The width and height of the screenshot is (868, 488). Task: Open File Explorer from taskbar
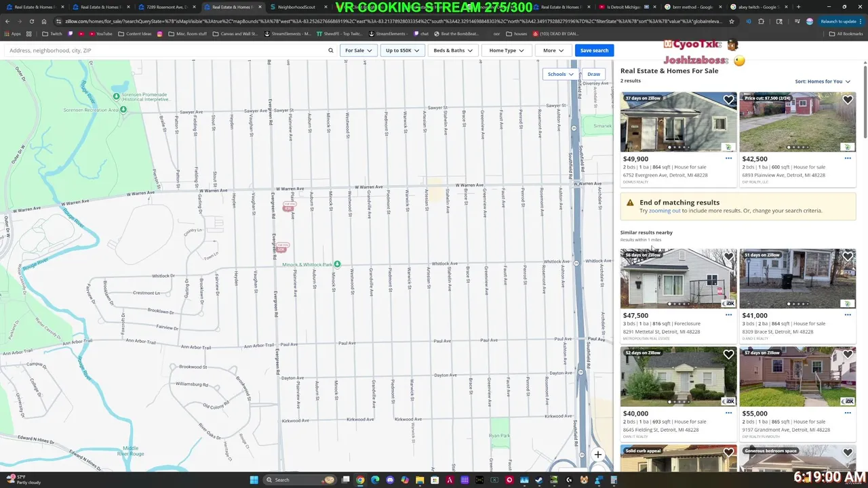(420, 480)
